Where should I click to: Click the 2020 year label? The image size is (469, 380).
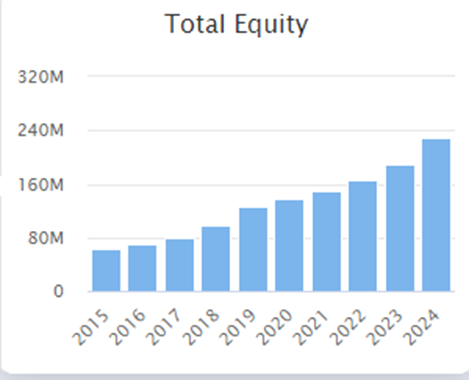(x=274, y=328)
